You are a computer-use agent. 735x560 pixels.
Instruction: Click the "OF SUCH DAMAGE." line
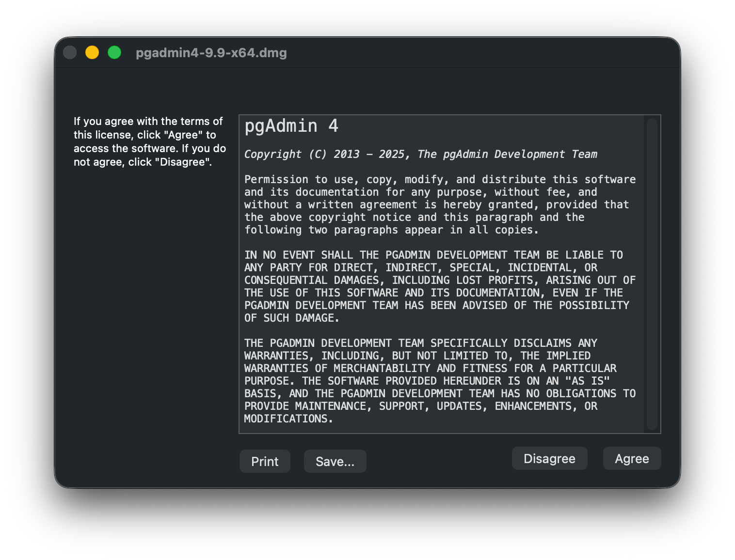click(291, 318)
